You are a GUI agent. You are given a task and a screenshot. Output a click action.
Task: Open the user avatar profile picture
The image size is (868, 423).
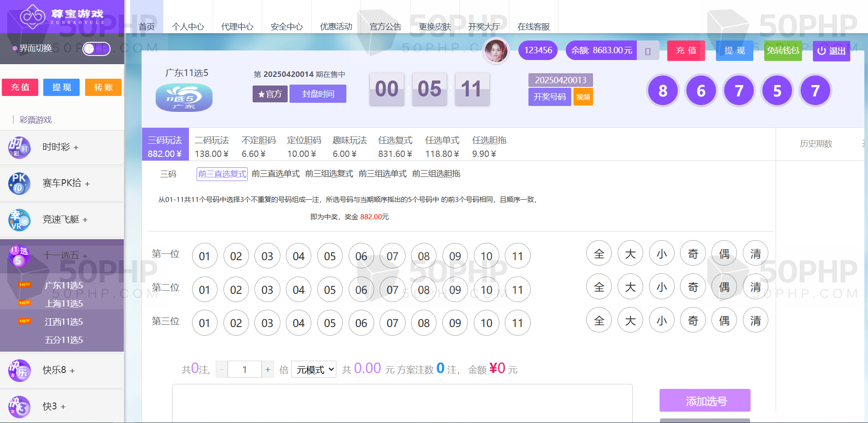pyautogui.click(x=496, y=50)
